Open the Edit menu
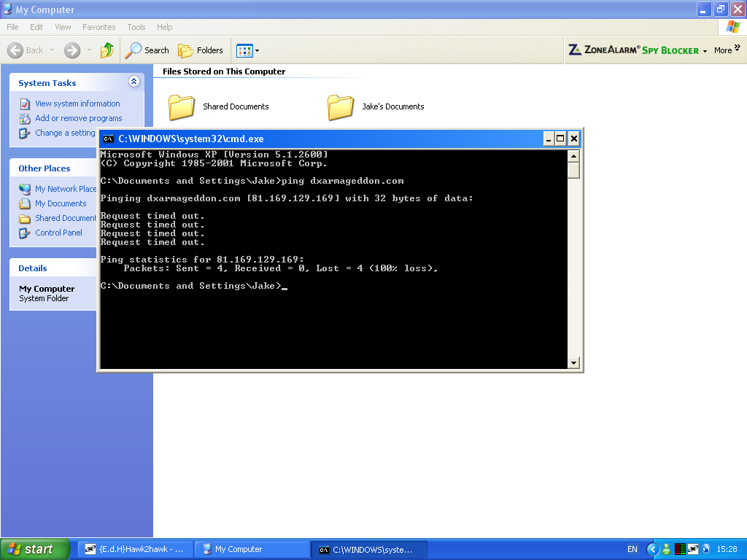 pos(36,27)
